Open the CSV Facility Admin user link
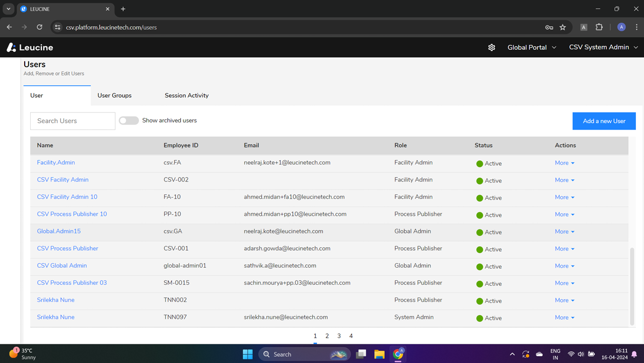The height and width of the screenshot is (363, 644). (x=63, y=179)
